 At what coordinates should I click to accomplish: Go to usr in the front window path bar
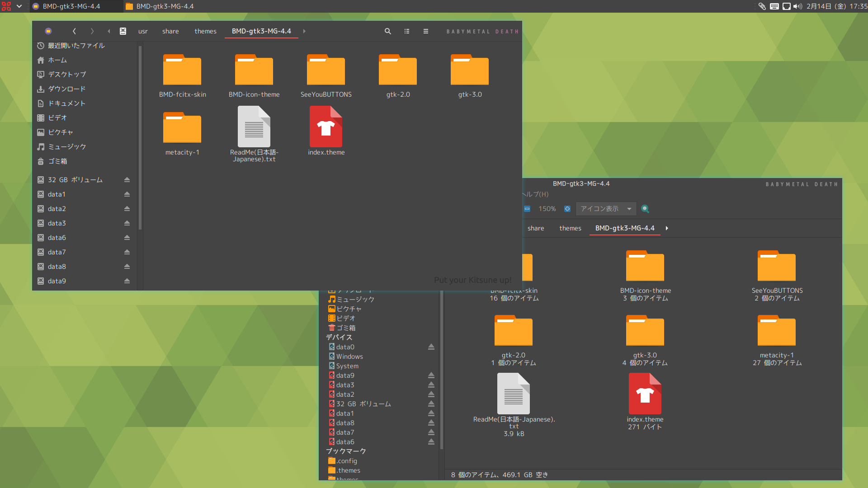coord(143,31)
